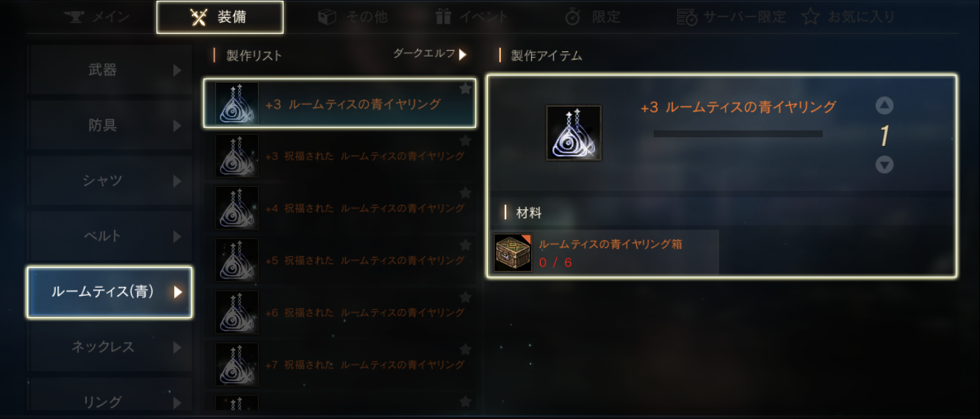Click the +3 ルームティスの青イヤリング earring icon in list

pos(237,104)
